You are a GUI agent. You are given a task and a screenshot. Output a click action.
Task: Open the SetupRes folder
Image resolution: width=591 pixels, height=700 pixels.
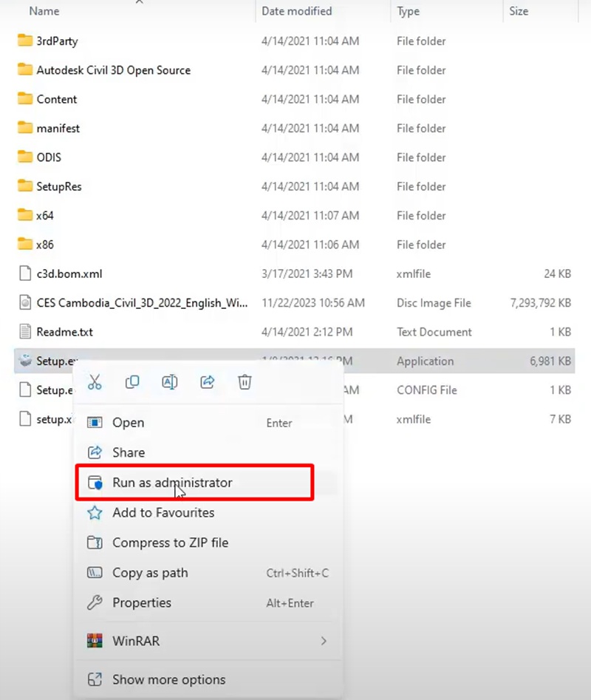(57, 186)
